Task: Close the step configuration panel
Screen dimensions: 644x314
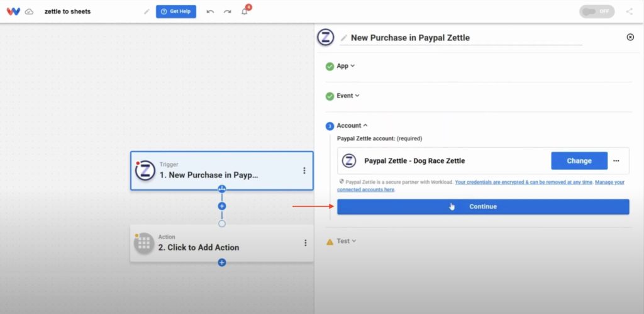Action: coord(630,37)
